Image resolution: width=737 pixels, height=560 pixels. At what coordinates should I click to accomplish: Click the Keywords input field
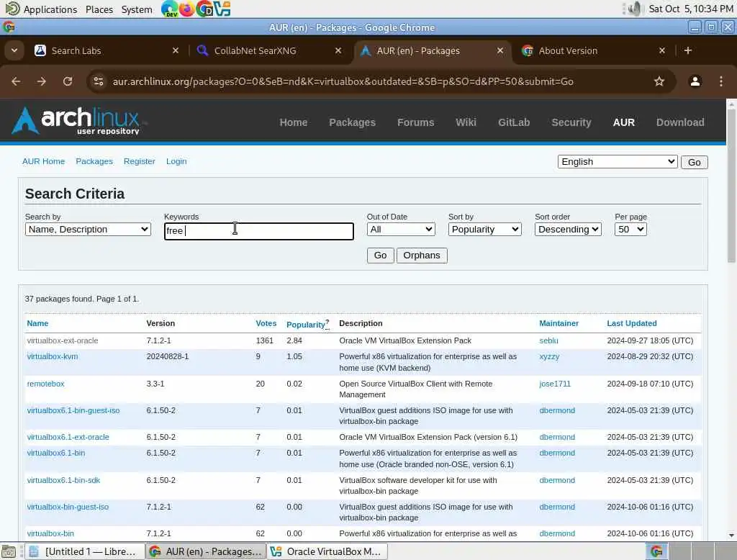(x=258, y=231)
